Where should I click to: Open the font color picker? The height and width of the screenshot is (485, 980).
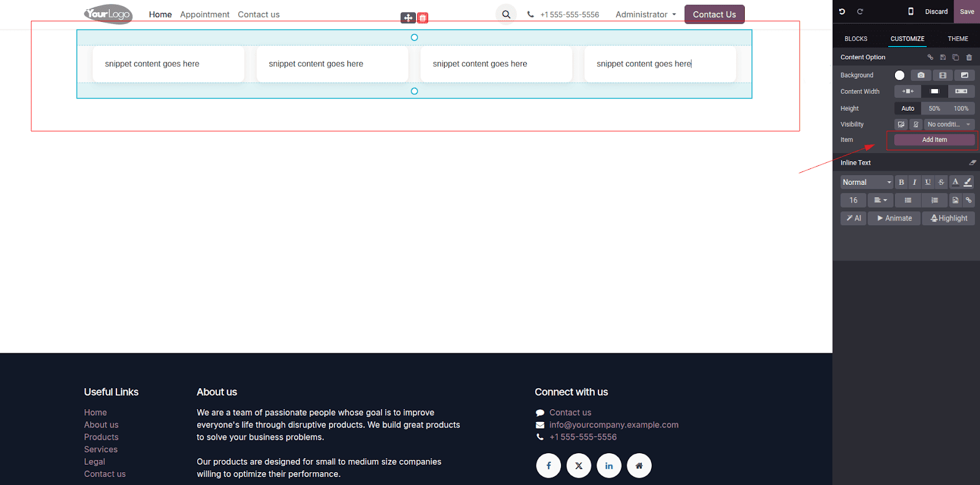point(955,182)
